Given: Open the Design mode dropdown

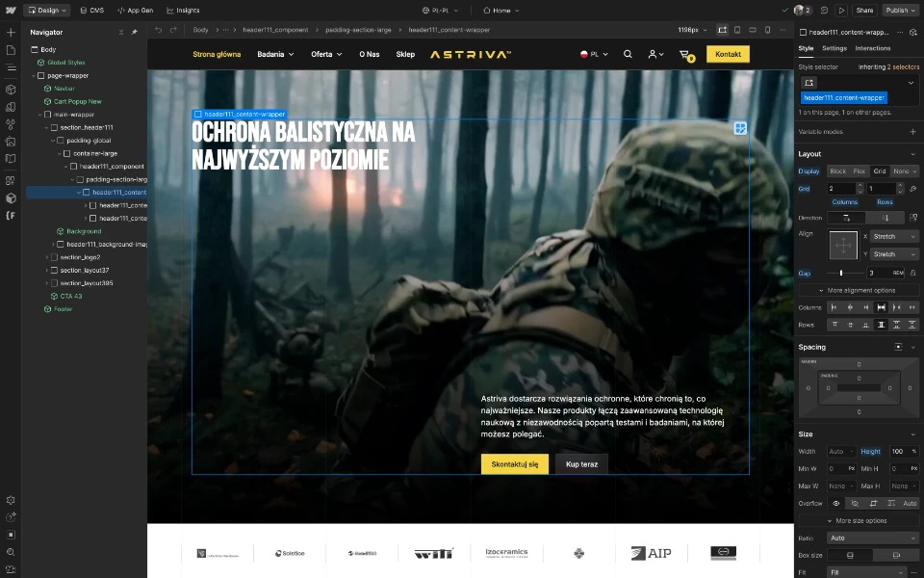Looking at the screenshot, I should 47,10.
